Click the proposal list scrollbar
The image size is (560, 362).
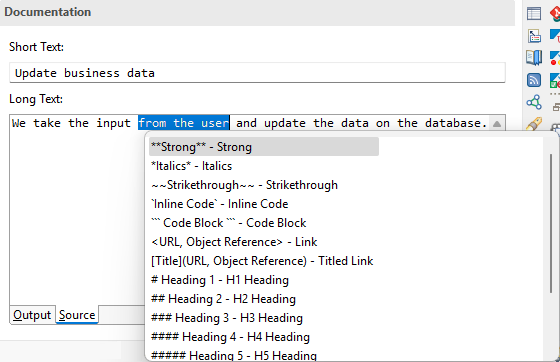[551, 223]
